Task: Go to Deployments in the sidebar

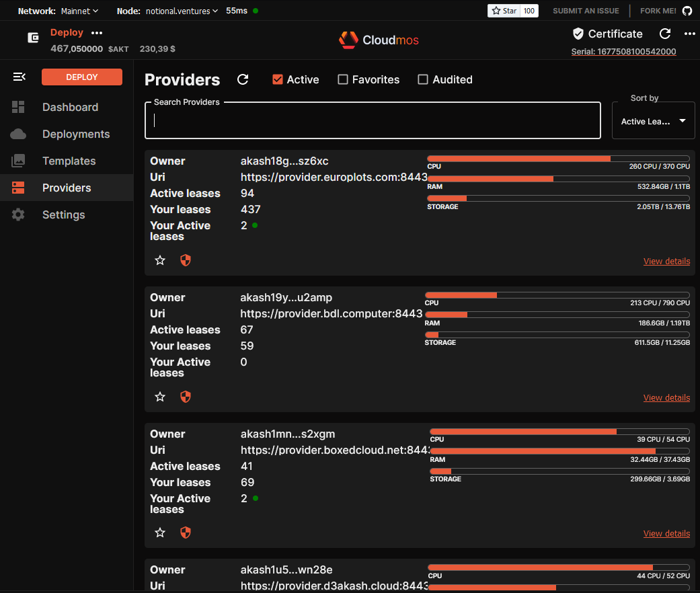Action: [75, 134]
